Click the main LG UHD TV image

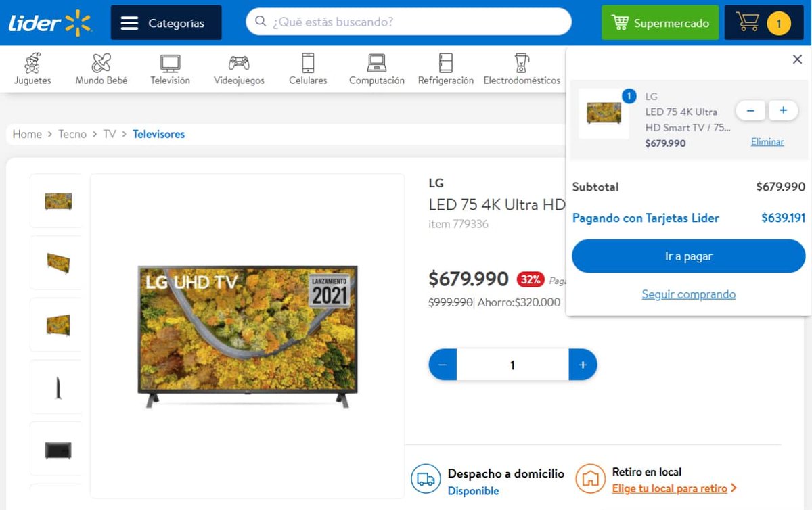(248, 336)
